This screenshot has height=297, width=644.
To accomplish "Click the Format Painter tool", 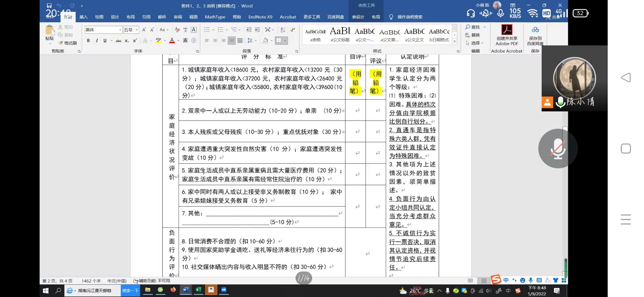I will [68, 43].
